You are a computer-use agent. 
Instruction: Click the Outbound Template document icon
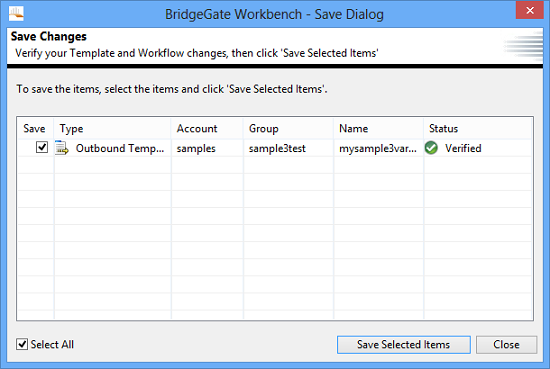(62, 148)
